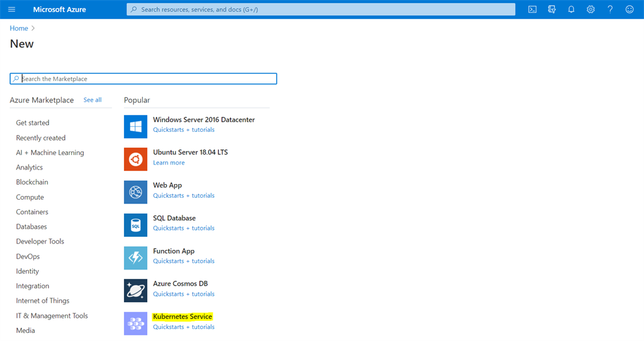Image resolution: width=644 pixels, height=341 pixels.
Task: Click the Azure Marketplace heading
Action: 42,100
